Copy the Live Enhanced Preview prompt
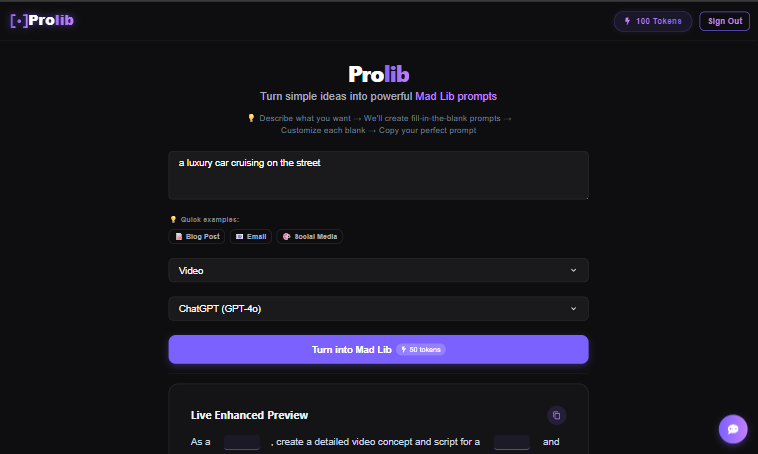The height and width of the screenshot is (454, 758). [556, 415]
